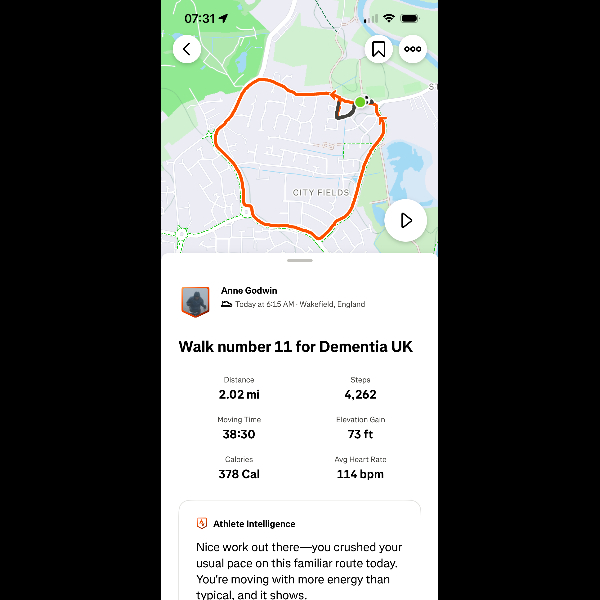The height and width of the screenshot is (600, 600).
Task: Tap the City Fields label on the map
Action: (321, 192)
